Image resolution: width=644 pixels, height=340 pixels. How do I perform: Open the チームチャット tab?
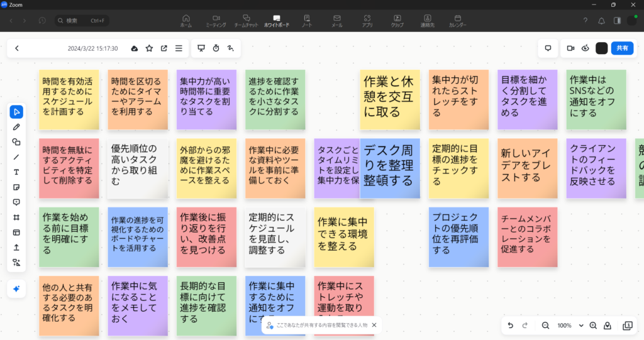[x=247, y=21]
